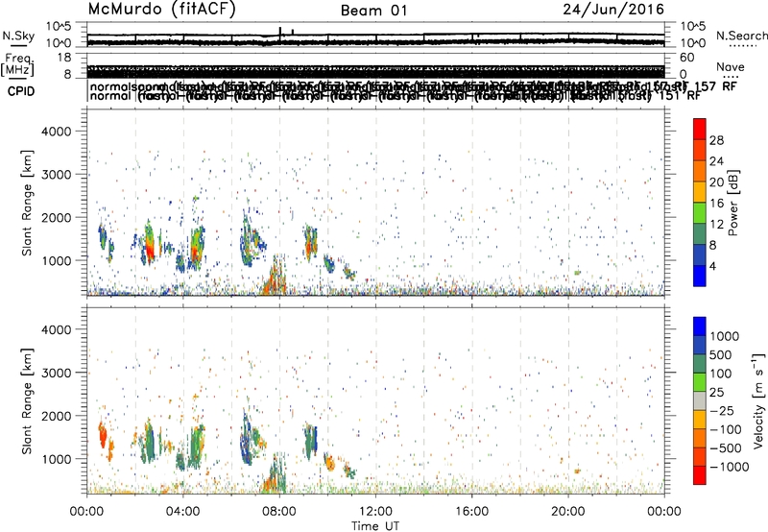
Task: Click the 04:00 time axis label
Action: 183,512
